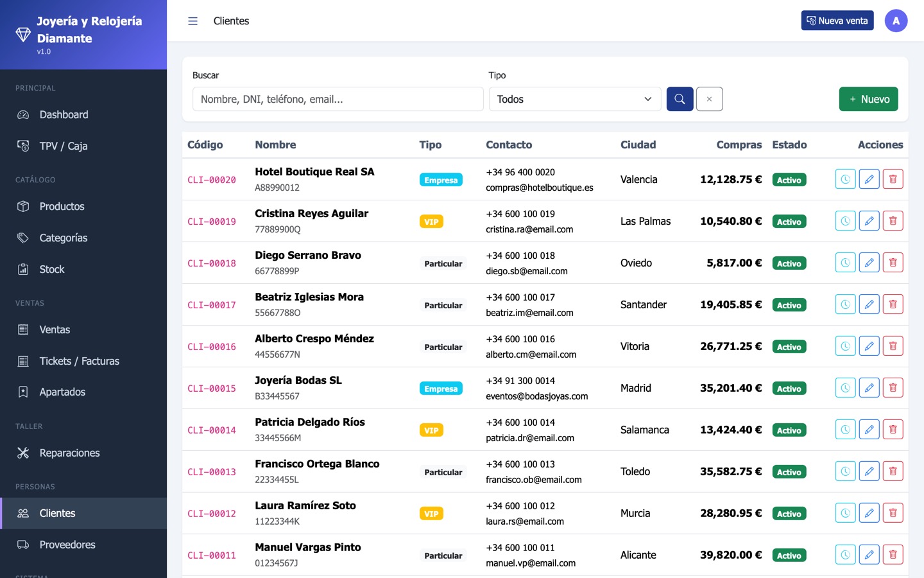Delete Diego Serrano Bravo using trash icon
924x578 pixels.
893,263
